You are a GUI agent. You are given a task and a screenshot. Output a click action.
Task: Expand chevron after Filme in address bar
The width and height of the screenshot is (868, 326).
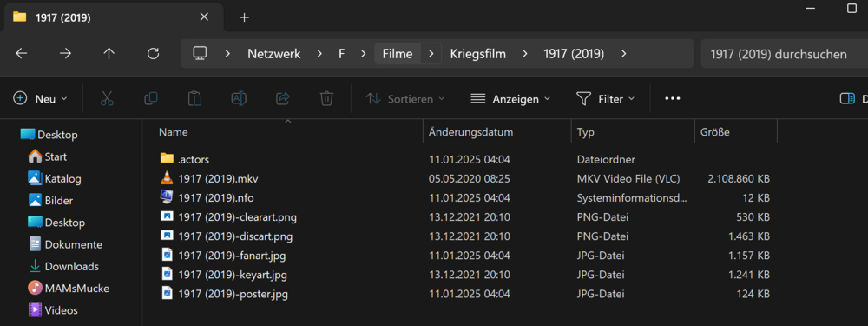coord(431,54)
